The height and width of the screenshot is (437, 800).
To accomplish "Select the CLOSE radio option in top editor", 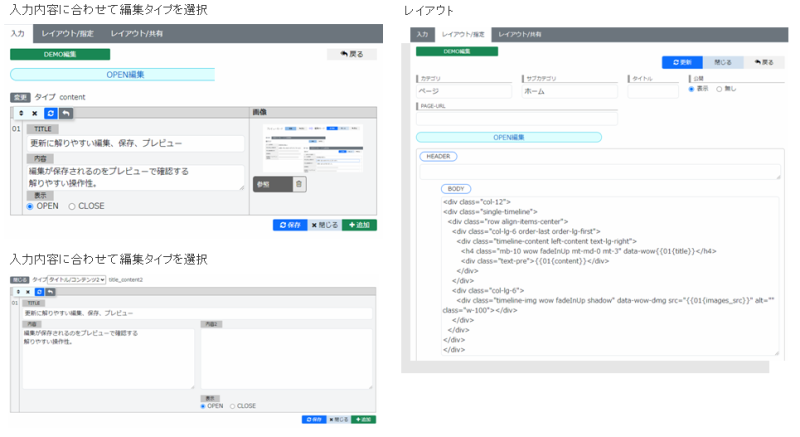I will (x=72, y=206).
